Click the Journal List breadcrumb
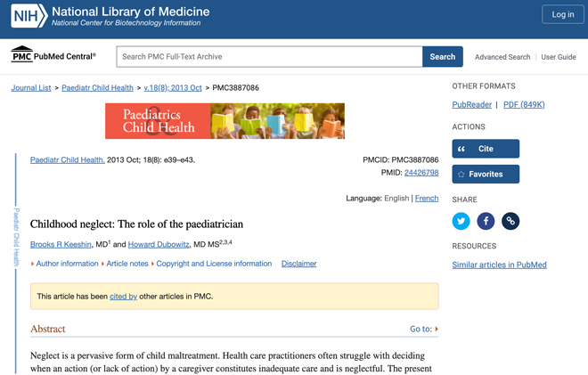588x375 pixels. pyautogui.click(x=31, y=88)
